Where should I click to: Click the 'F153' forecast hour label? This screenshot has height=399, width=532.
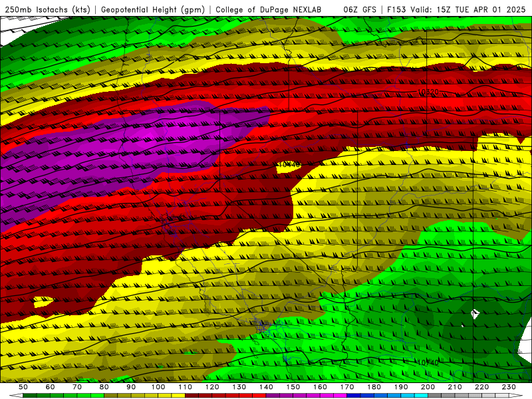click(396, 9)
